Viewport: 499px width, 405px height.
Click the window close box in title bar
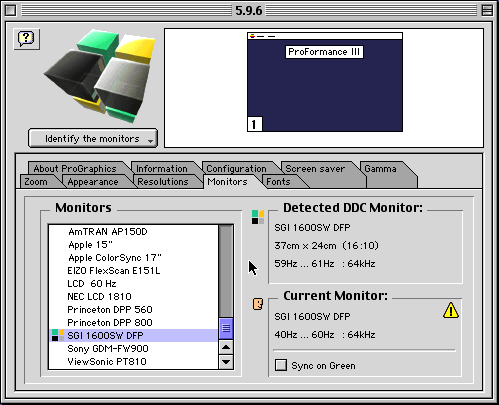click(x=11, y=10)
